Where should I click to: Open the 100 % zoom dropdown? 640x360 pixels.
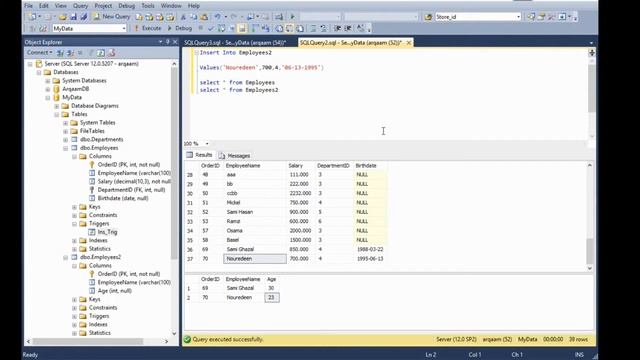(207, 144)
